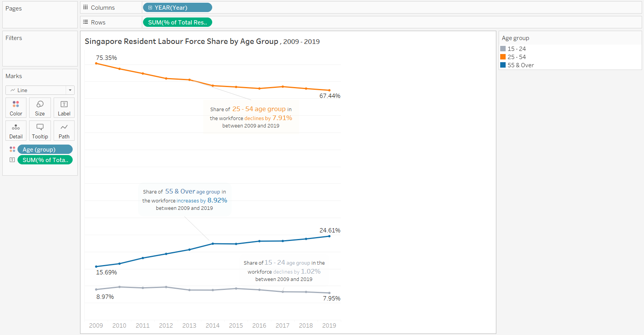Click the Rows shelf icon
644x335 pixels.
85,22
